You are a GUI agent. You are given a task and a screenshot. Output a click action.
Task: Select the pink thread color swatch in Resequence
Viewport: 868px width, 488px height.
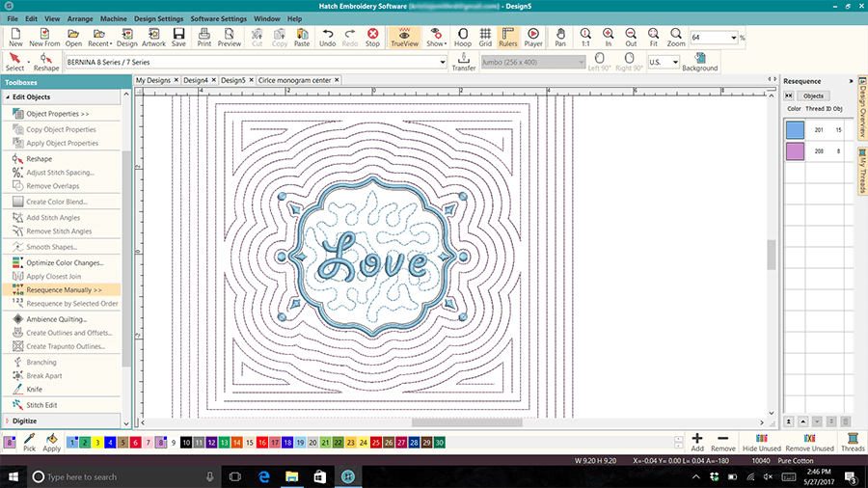(795, 151)
